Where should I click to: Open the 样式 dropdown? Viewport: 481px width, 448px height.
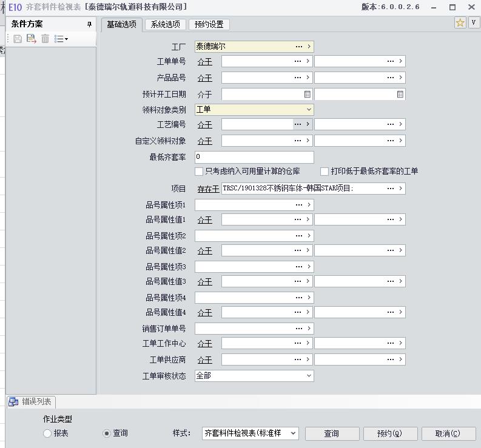point(293,433)
